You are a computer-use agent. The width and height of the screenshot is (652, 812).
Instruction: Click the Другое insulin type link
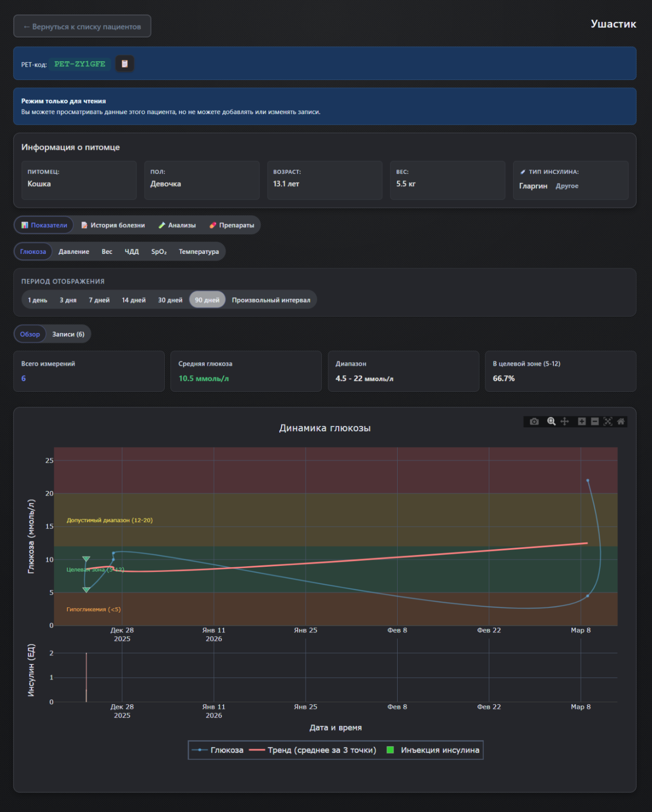tap(567, 186)
